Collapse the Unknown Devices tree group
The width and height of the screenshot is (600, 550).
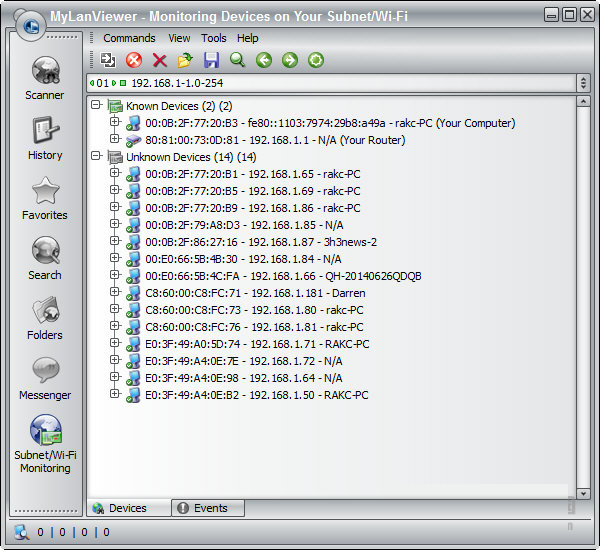(x=96, y=157)
